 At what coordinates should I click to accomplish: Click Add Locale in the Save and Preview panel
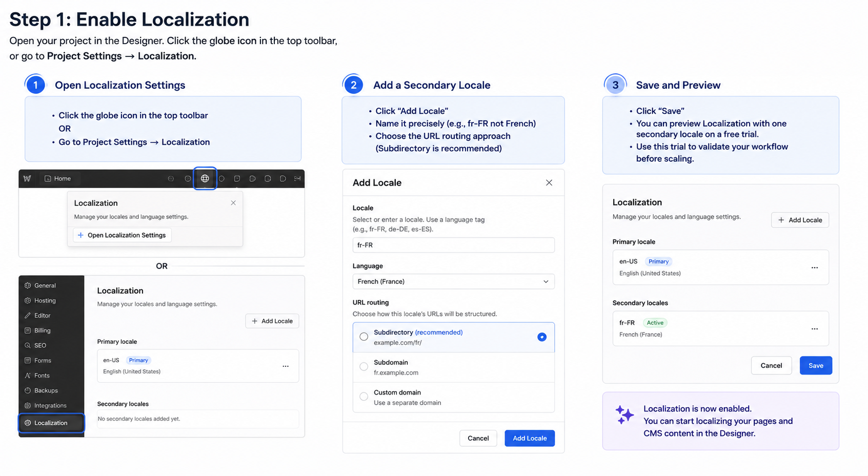800,220
